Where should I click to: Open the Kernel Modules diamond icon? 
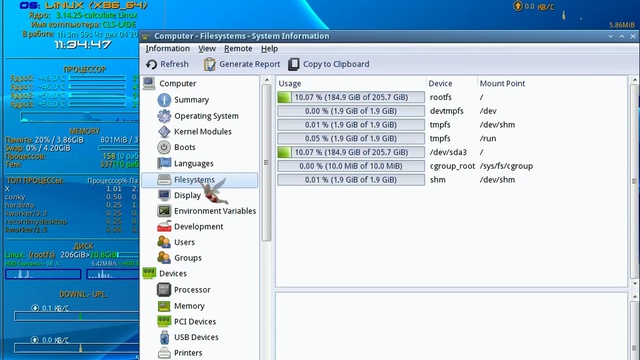pyautogui.click(x=164, y=131)
